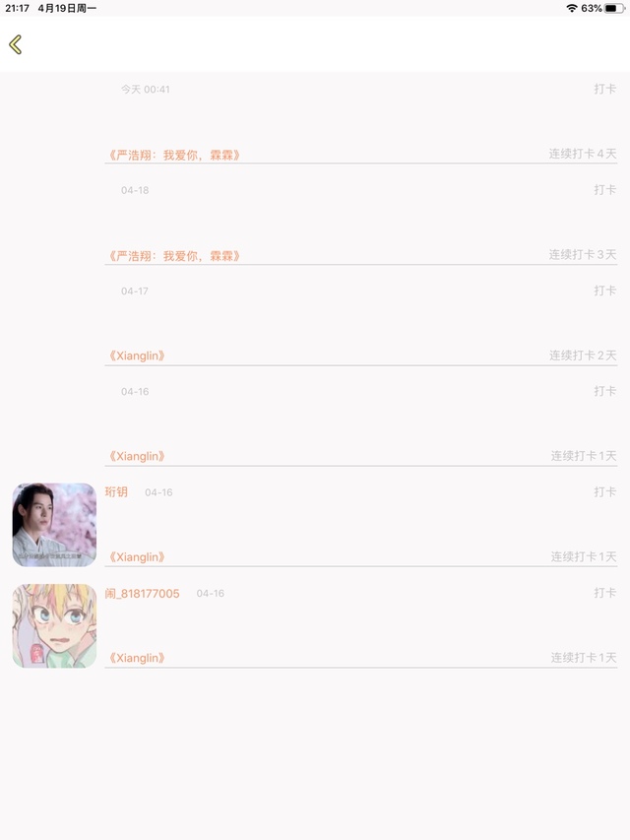Open the book title above the 04-18 entry
630x840 pixels.
coord(173,155)
